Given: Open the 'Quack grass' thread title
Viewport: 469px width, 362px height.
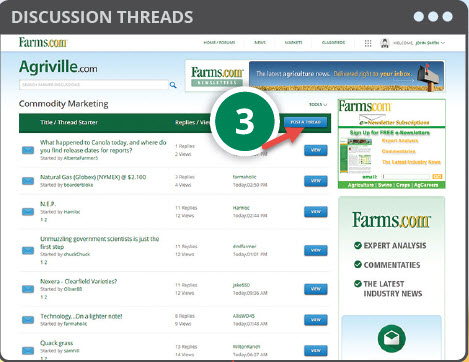Looking at the screenshot, I should [56, 343].
